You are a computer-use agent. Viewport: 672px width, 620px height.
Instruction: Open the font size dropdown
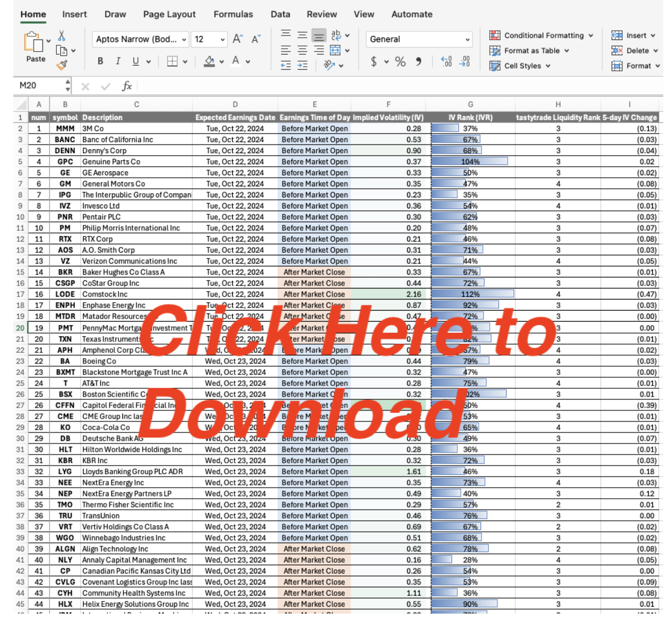(222, 39)
